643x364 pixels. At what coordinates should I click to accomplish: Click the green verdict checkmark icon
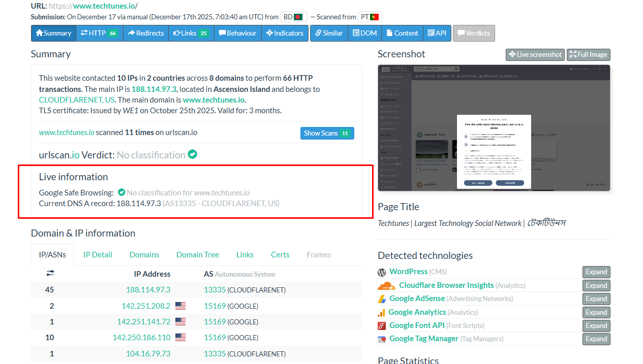(x=192, y=154)
